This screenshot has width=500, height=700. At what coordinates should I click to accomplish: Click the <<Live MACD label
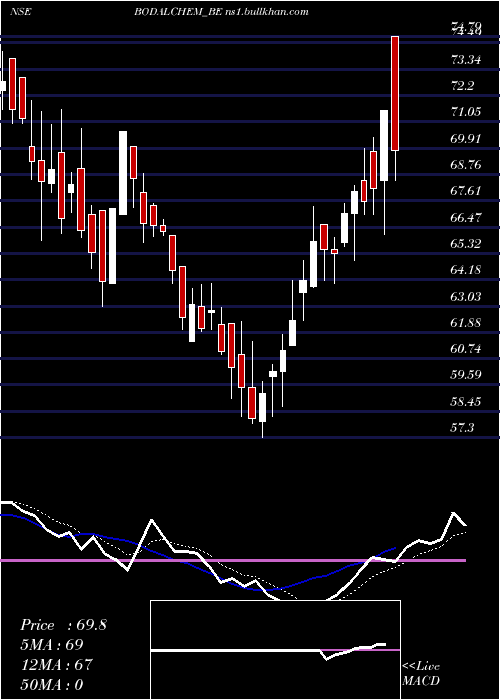click(x=421, y=674)
